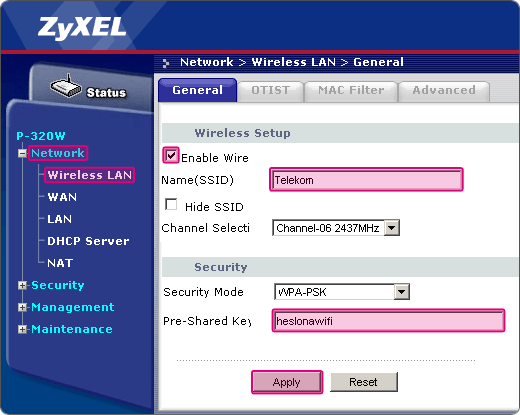The image size is (520, 415).
Task: Open the Security Mode dropdown
Action: coord(342,292)
